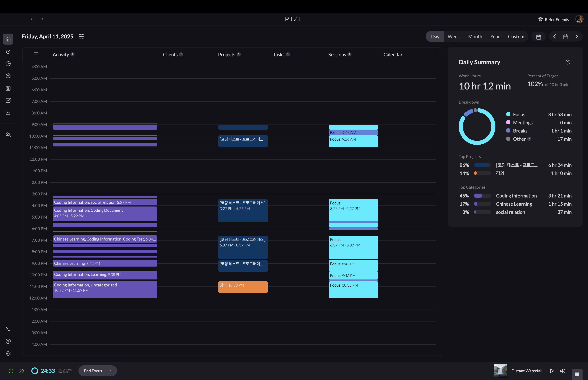Viewport: 588px width, 380px height.
Task: Open the home dashboard sidebar icon
Action: point(8,39)
